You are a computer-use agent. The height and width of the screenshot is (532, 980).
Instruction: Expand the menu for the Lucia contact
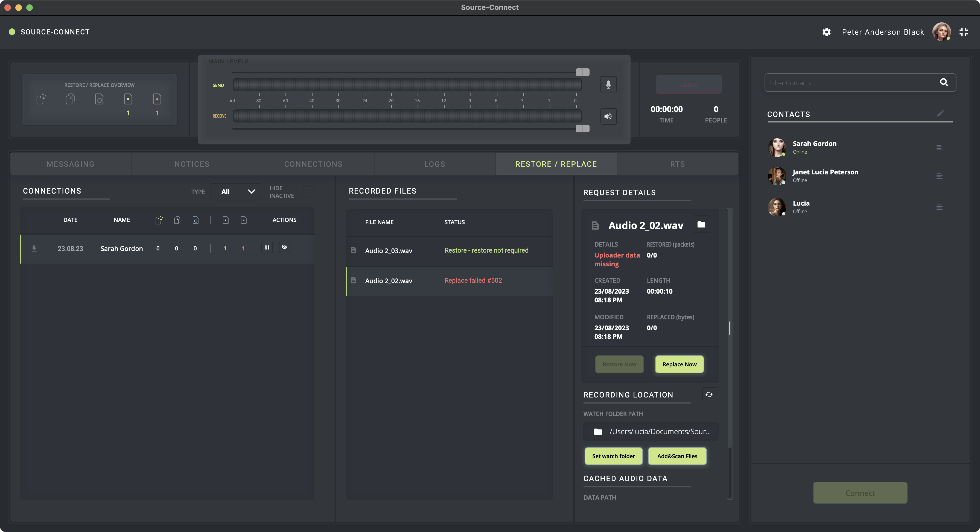coord(939,207)
